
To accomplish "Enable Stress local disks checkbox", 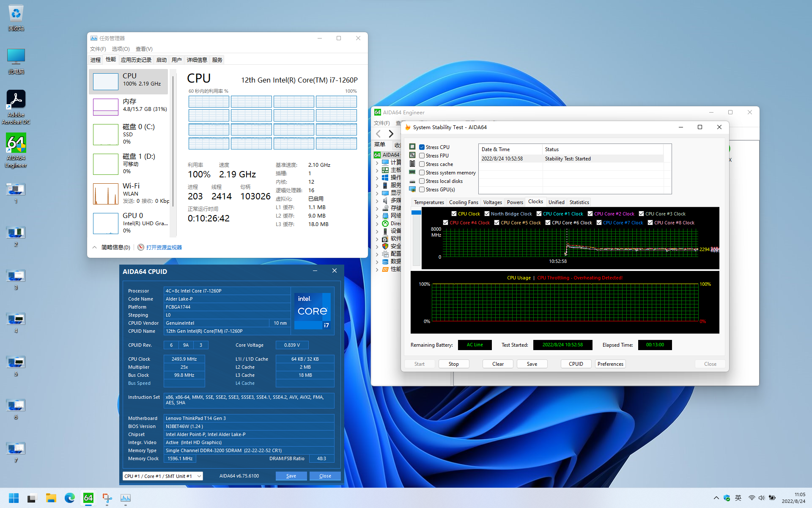I will click(x=422, y=181).
